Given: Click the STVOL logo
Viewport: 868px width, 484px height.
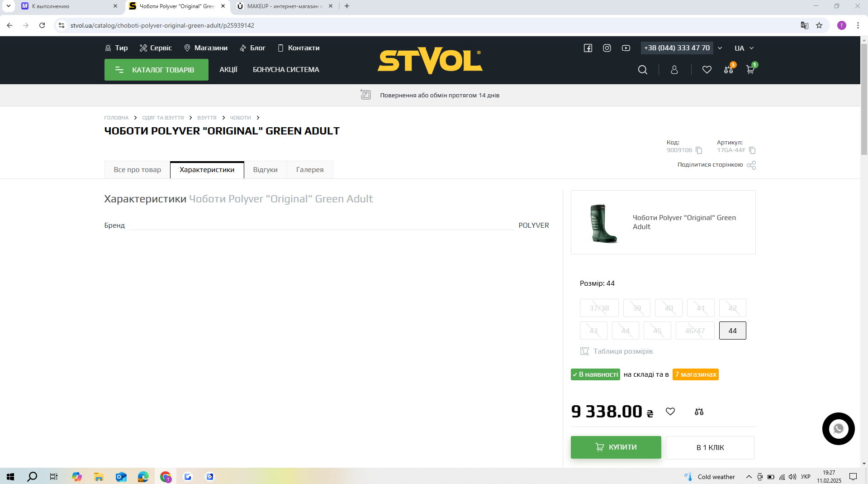Looking at the screenshot, I should click(x=430, y=61).
